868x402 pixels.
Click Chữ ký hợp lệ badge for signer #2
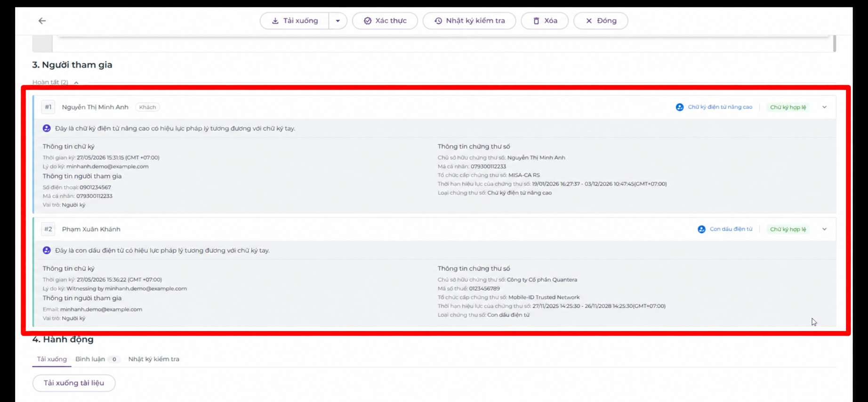click(x=788, y=229)
